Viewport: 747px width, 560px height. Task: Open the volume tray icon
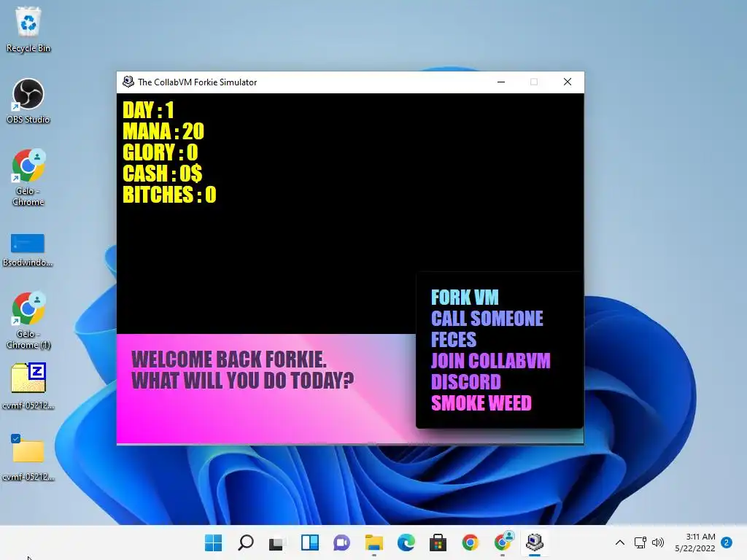(x=658, y=542)
